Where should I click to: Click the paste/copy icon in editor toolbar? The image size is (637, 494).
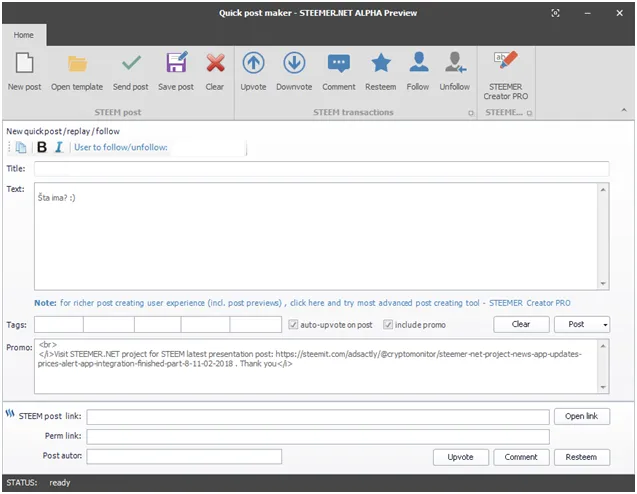(21, 147)
